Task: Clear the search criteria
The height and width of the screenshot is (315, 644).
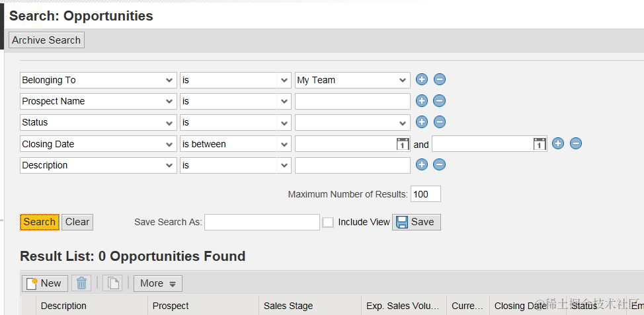Action: coord(77,222)
